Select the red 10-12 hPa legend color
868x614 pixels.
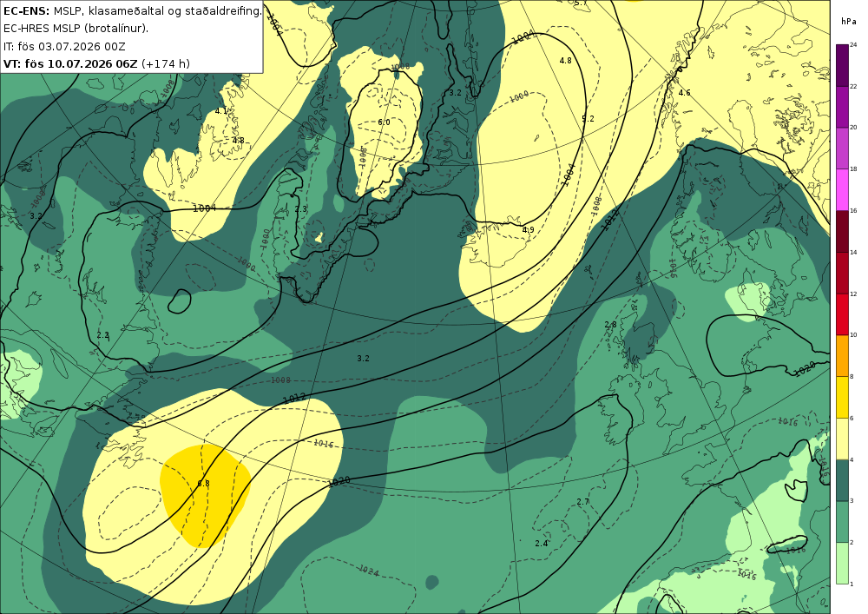[842, 314]
